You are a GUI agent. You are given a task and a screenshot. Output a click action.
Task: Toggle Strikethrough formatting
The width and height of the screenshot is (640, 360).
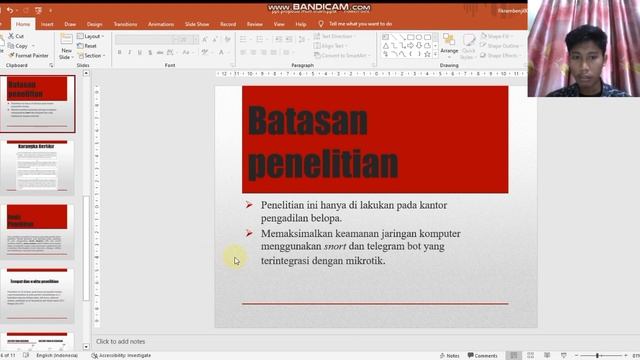coord(160,53)
